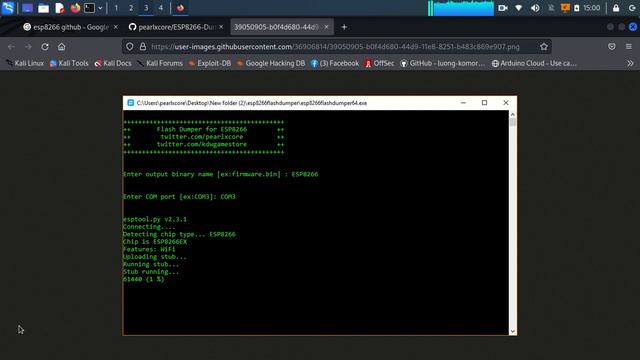Click the '61440 (1 %)' progress line
640x360 pixels.
(143, 279)
